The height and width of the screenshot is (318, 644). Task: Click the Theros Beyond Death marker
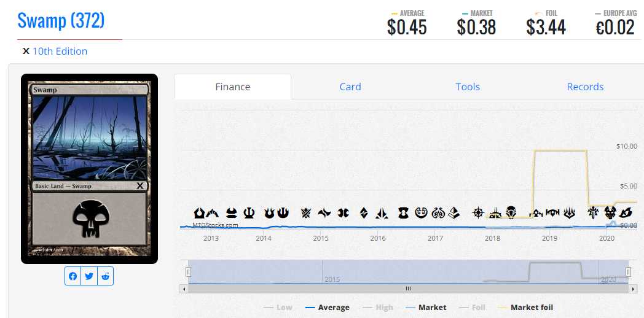pyautogui.click(x=610, y=213)
